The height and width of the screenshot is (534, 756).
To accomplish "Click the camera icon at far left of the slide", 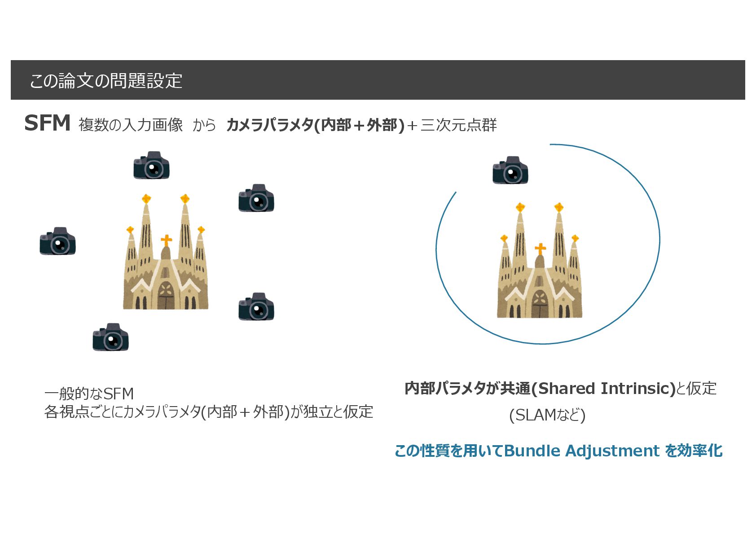I will click(x=57, y=241).
